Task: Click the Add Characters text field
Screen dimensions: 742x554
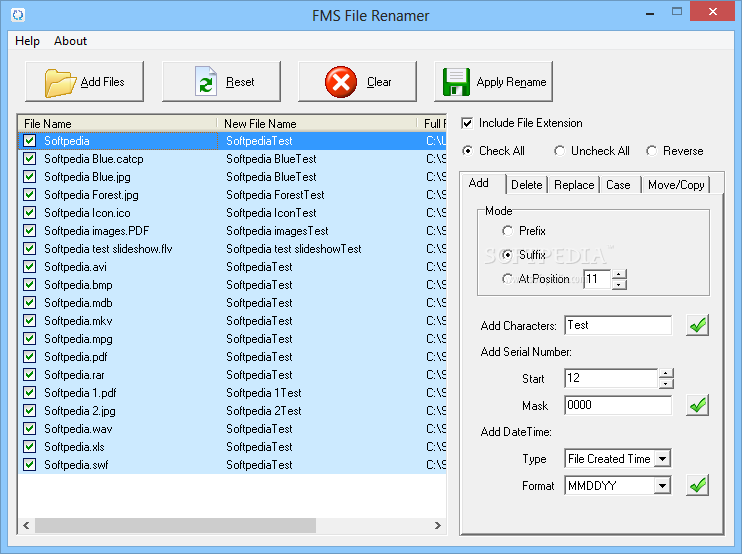Action: coord(618,325)
